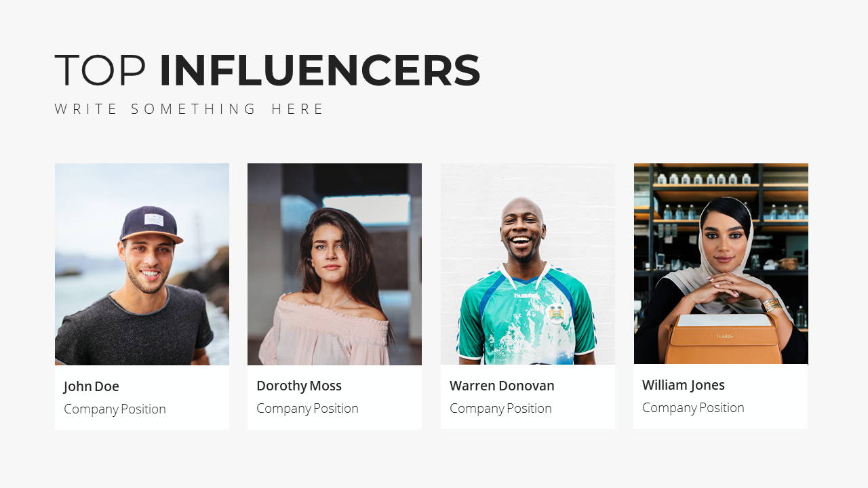
Task: Open William Jones's portrait photo
Action: click(x=721, y=264)
